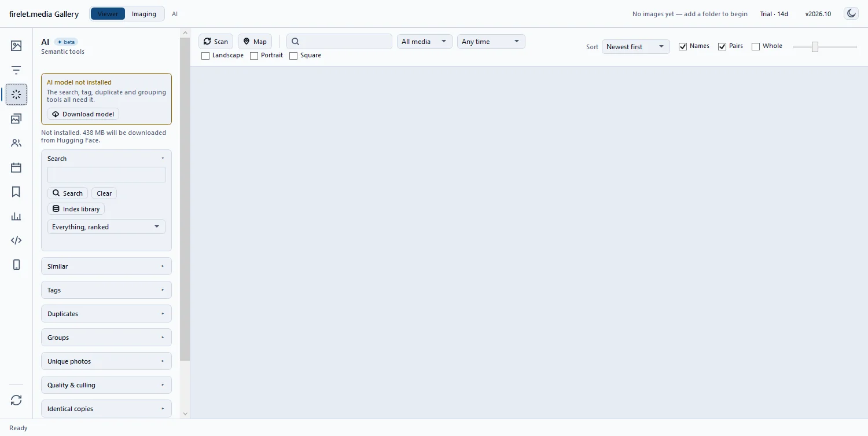The height and width of the screenshot is (436, 868).
Task: Enable the Whole checkbox
Action: [756, 46]
